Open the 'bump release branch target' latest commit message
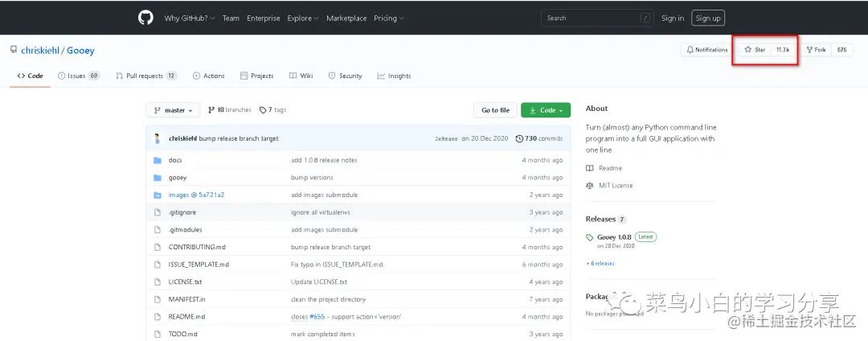Image resolution: width=868 pixels, height=341 pixels. pos(239,138)
